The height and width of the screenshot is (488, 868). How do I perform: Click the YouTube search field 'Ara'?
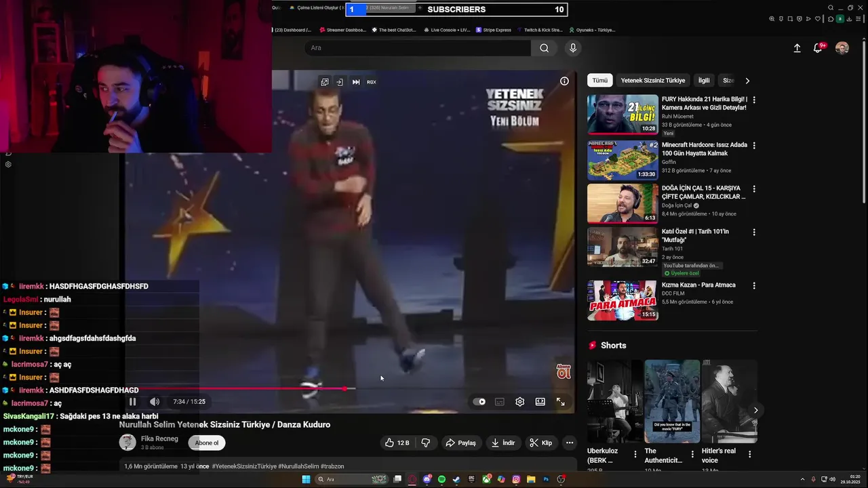pyautogui.click(x=417, y=47)
